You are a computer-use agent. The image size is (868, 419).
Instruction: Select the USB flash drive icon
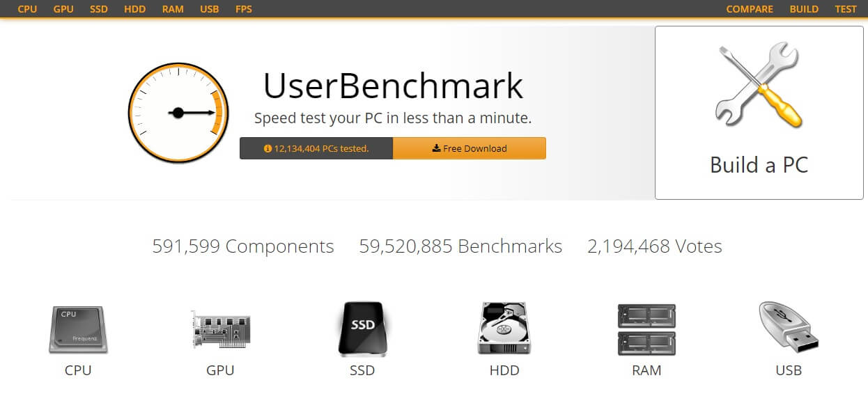coord(788,328)
